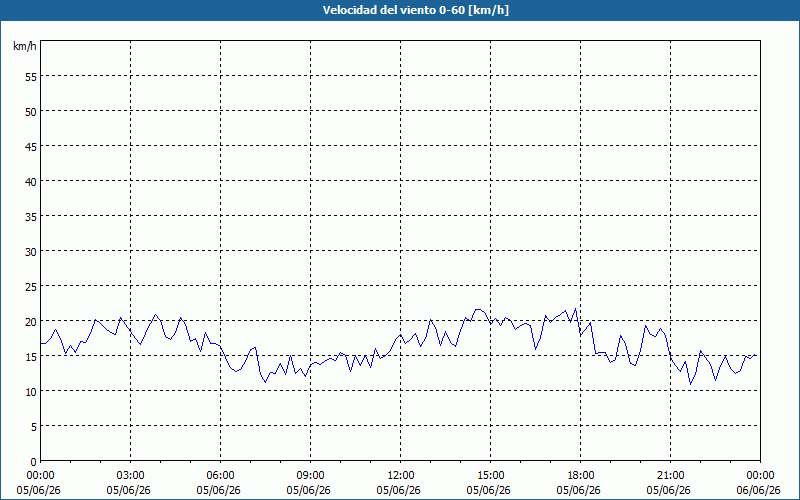
Task: Click the y-axis value 25
Action: coord(31,287)
